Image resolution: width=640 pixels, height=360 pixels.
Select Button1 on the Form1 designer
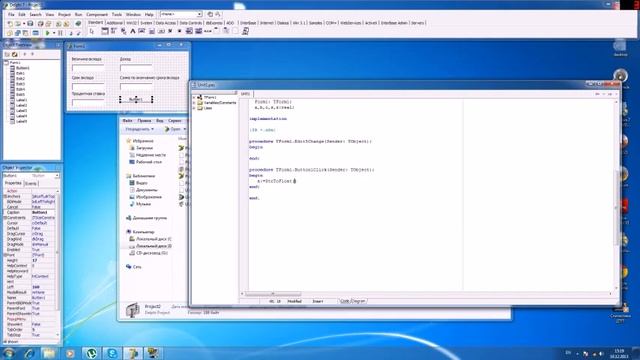(136, 99)
